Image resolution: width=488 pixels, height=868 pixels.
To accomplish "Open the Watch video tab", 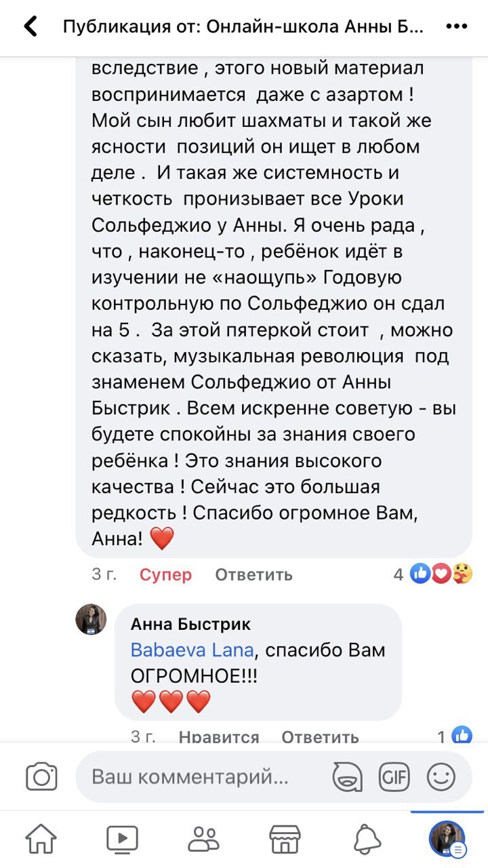I will pos(122,839).
